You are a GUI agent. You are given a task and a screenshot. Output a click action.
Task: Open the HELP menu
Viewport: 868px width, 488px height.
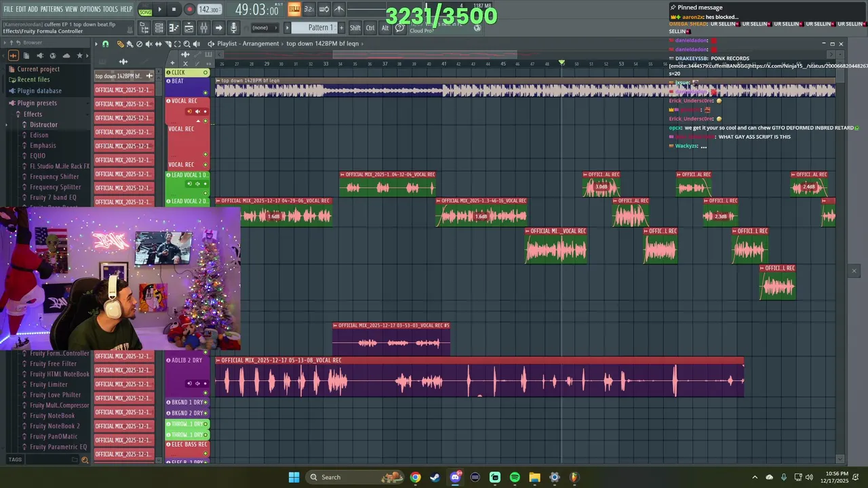(x=126, y=9)
